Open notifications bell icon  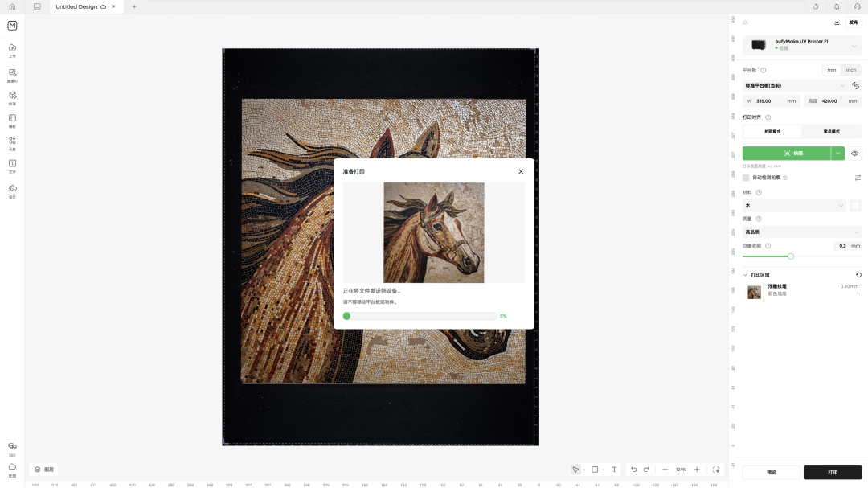(x=837, y=6)
